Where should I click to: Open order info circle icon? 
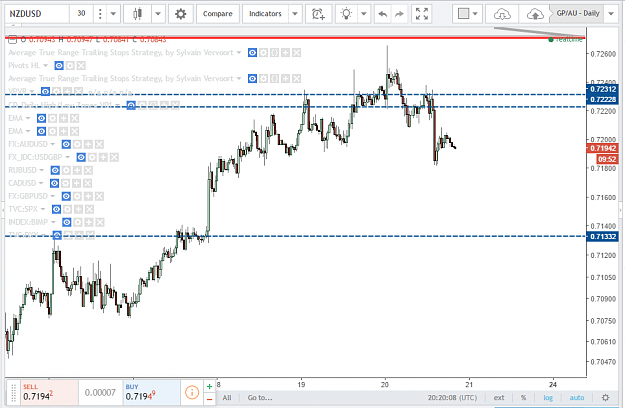pos(192,392)
